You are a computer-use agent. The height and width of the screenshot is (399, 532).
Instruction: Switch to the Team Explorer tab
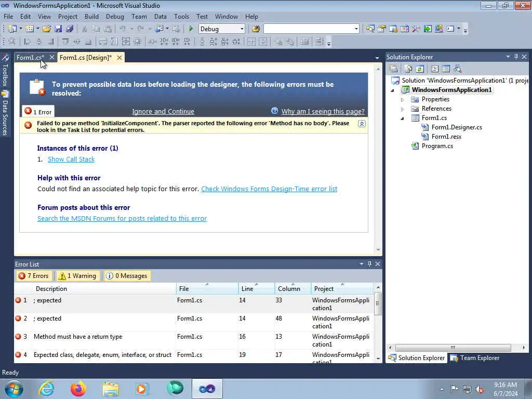click(475, 358)
